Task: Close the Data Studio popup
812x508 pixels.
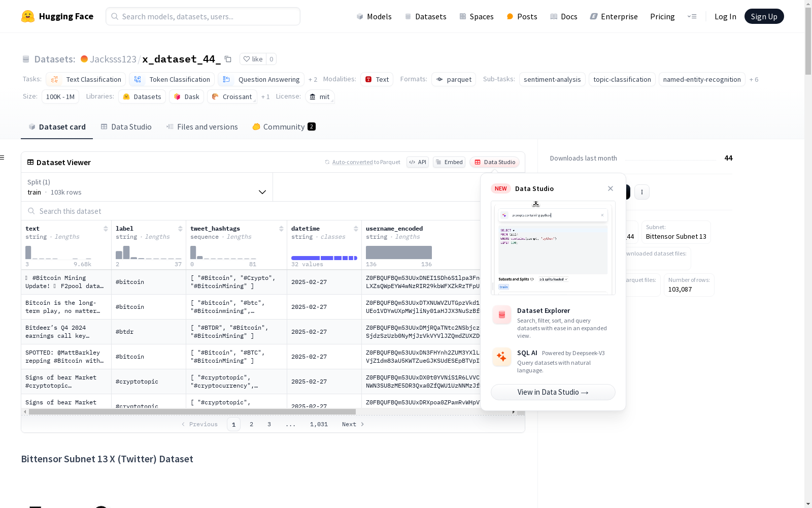Action: tap(611, 188)
